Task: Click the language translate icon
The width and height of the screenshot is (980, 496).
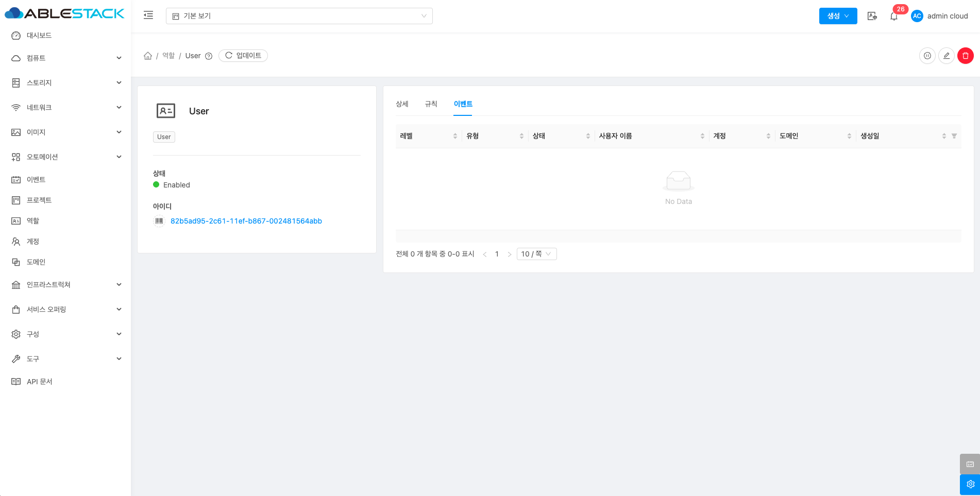Action: [872, 16]
